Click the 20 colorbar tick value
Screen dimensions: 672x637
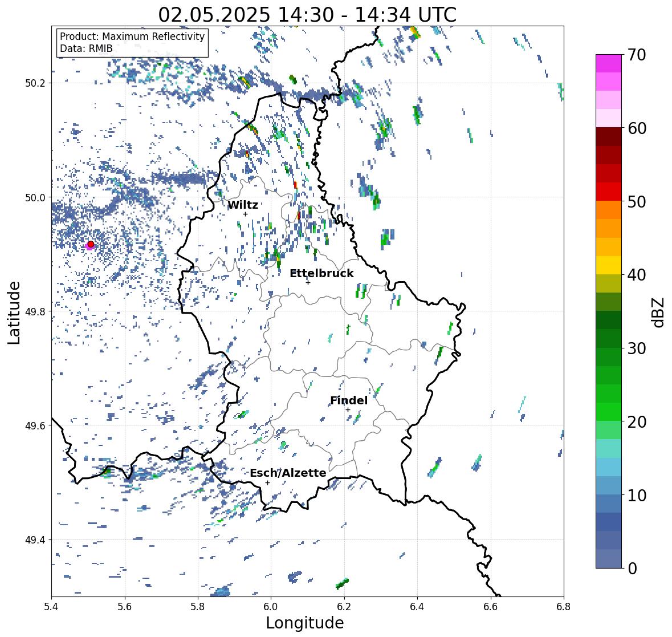coord(637,422)
